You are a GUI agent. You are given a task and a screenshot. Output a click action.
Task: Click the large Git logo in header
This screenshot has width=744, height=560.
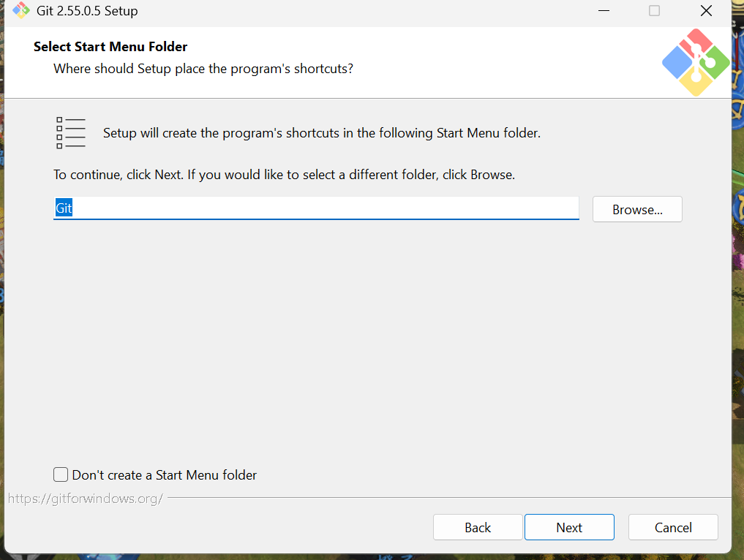pyautogui.click(x=696, y=62)
